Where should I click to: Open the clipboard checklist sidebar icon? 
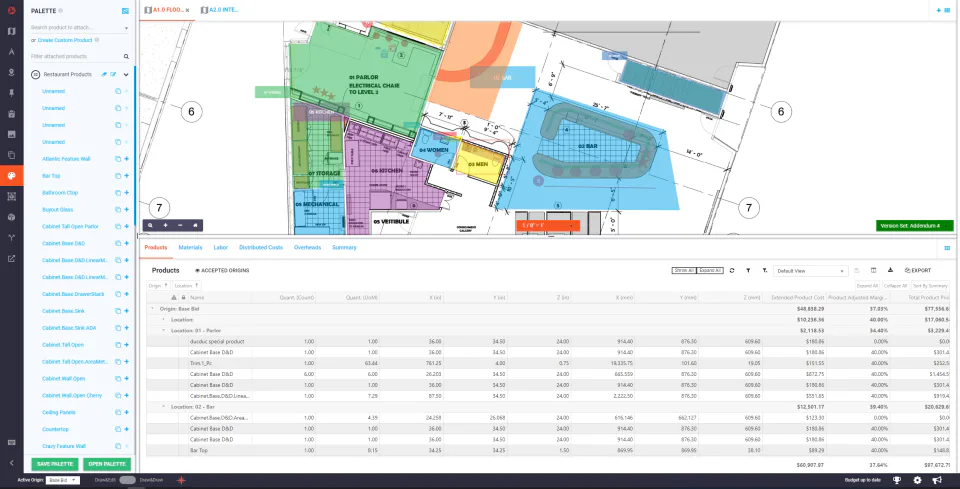point(11,114)
